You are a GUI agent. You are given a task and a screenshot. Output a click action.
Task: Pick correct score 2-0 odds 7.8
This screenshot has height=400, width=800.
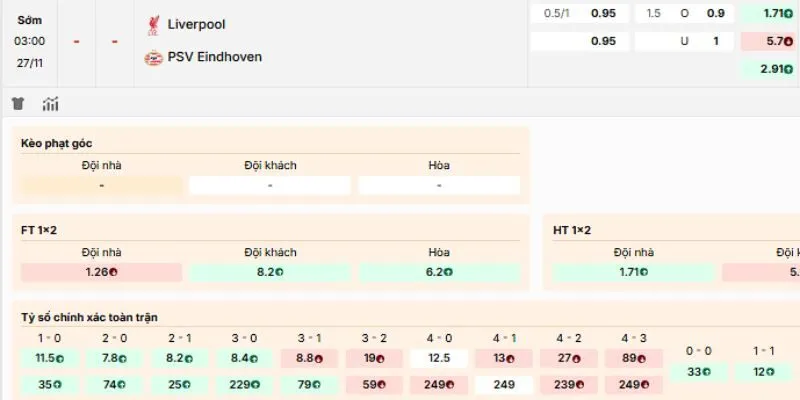click(x=115, y=358)
